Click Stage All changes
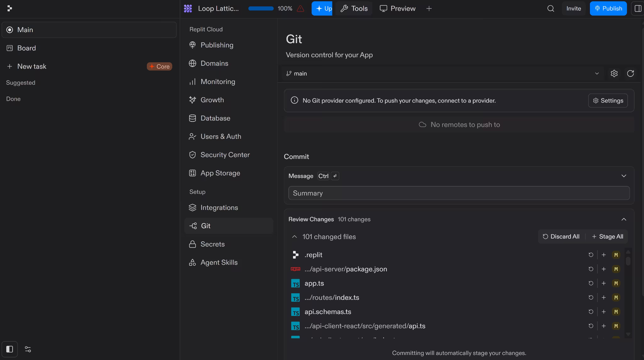Screen dimensions: 644x360 point(607,237)
